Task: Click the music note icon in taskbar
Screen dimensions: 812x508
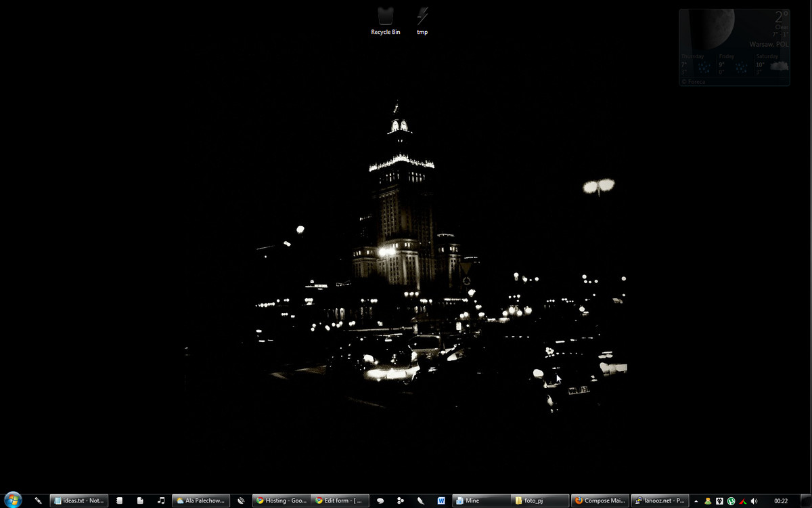Action: coord(161,501)
